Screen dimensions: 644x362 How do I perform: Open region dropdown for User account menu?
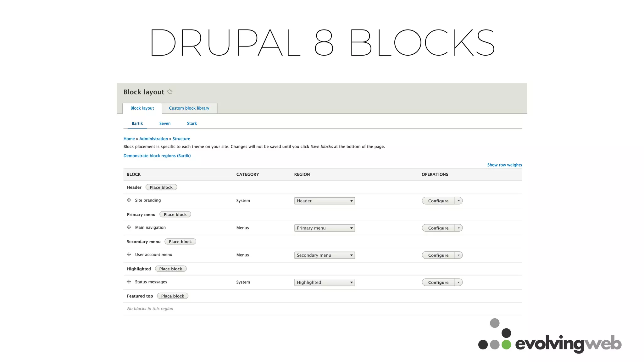325,255
